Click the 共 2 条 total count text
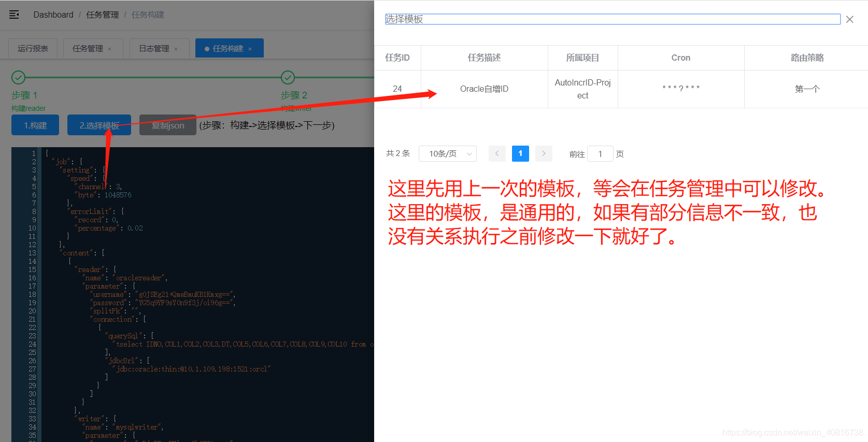 pyautogui.click(x=398, y=153)
